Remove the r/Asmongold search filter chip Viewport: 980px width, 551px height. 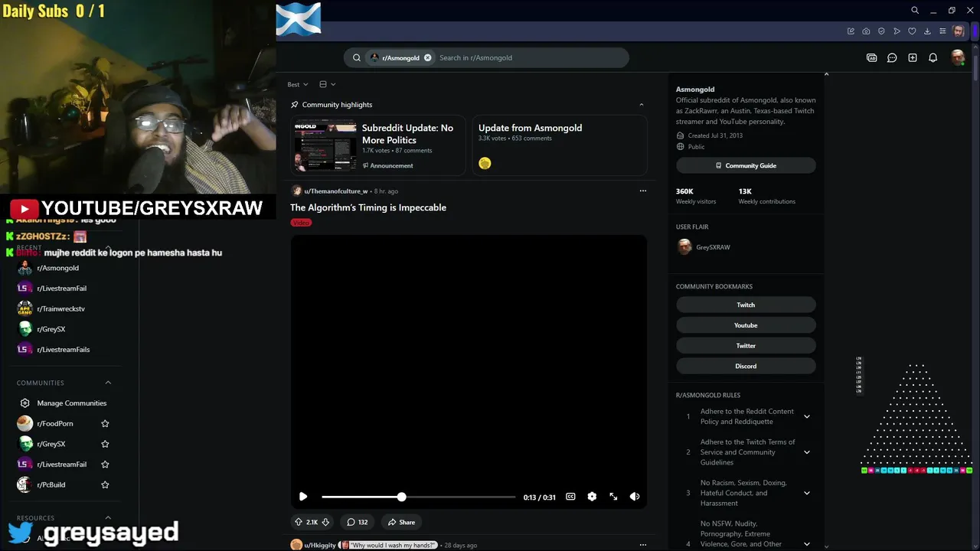click(x=427, y=57)
